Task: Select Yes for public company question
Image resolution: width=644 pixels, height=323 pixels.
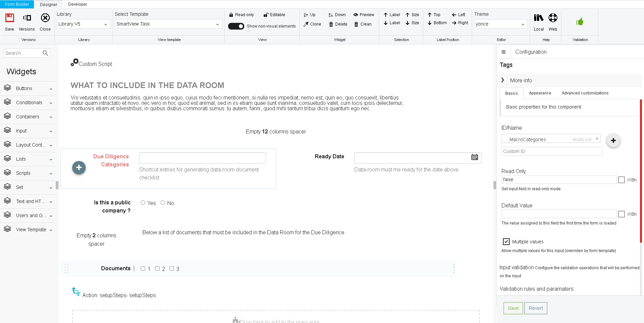Action: 143,202
